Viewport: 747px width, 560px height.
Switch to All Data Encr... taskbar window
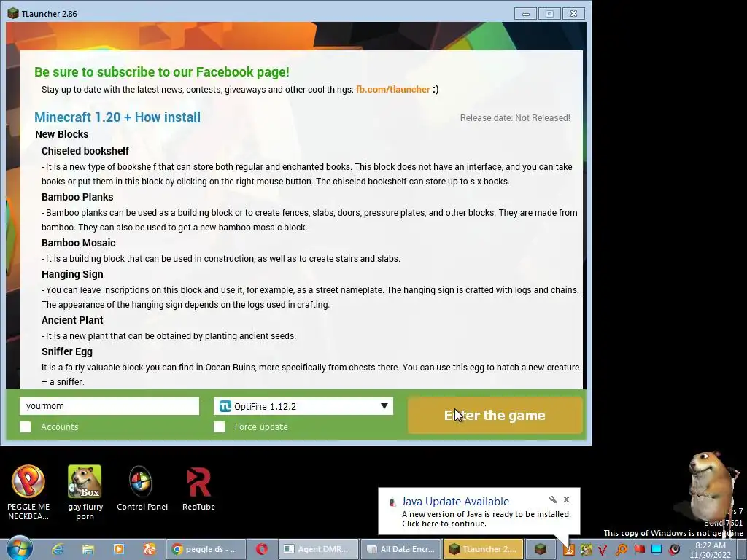[x=401, y=549]
